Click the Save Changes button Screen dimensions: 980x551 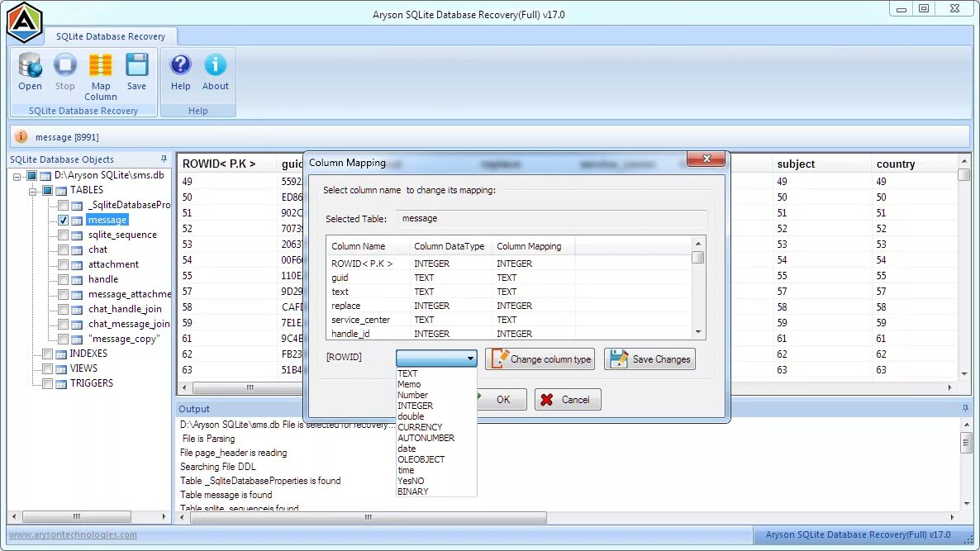[x=650, y=359]
